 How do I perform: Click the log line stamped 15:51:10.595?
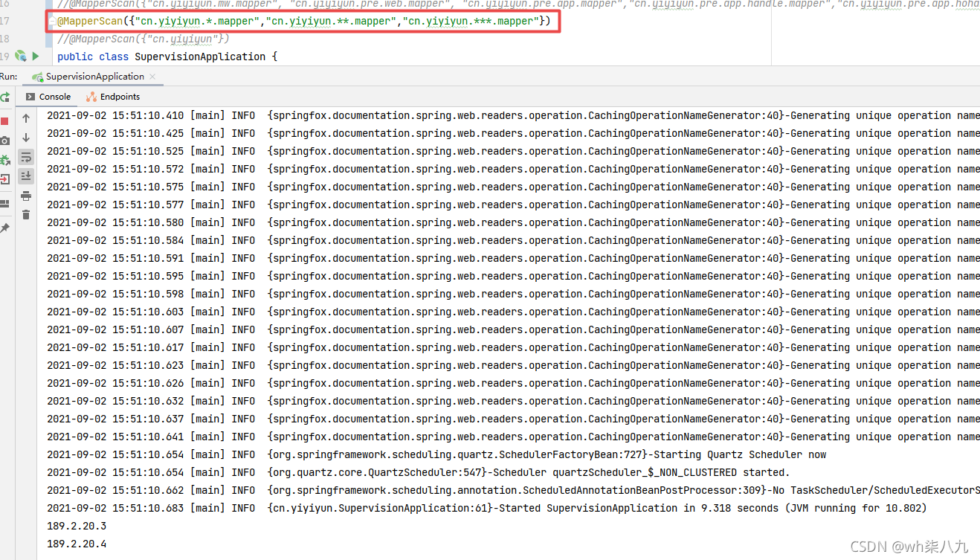[x=513, y=276]
